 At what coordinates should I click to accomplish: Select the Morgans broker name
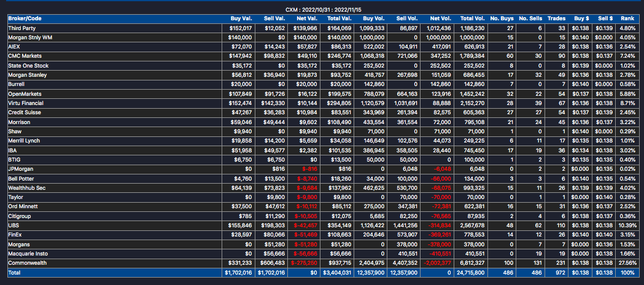19,244
